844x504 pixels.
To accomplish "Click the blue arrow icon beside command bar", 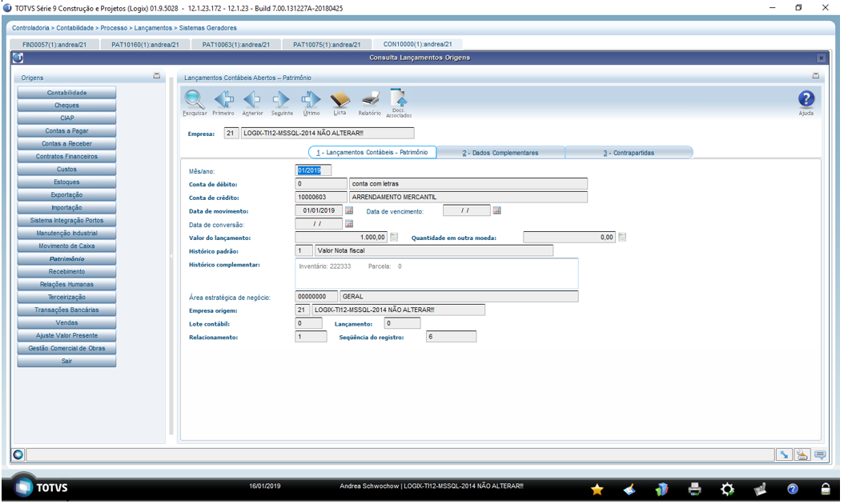I will pyautogui.click(x=784, y=455).
